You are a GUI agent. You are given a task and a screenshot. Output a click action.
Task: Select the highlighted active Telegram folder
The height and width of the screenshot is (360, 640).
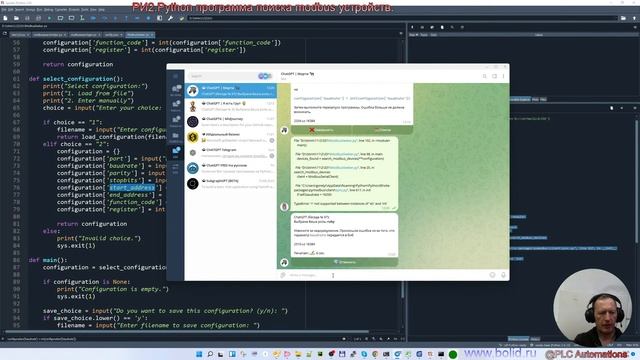click(x=176, y=153)
